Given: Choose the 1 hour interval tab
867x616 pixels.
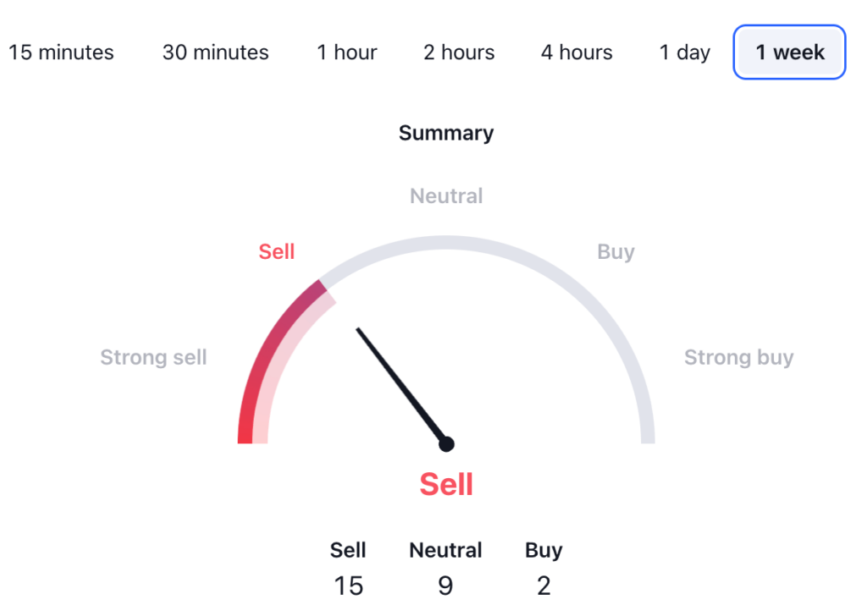Looking at the screenshot, I should coord(347,52).
